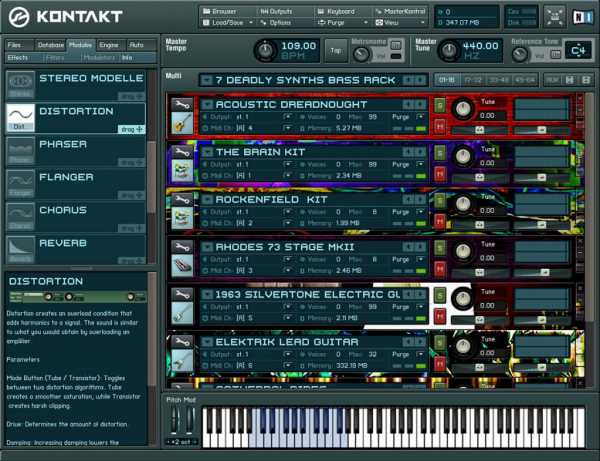Switch to the Database tab

(x=51, y=45)
